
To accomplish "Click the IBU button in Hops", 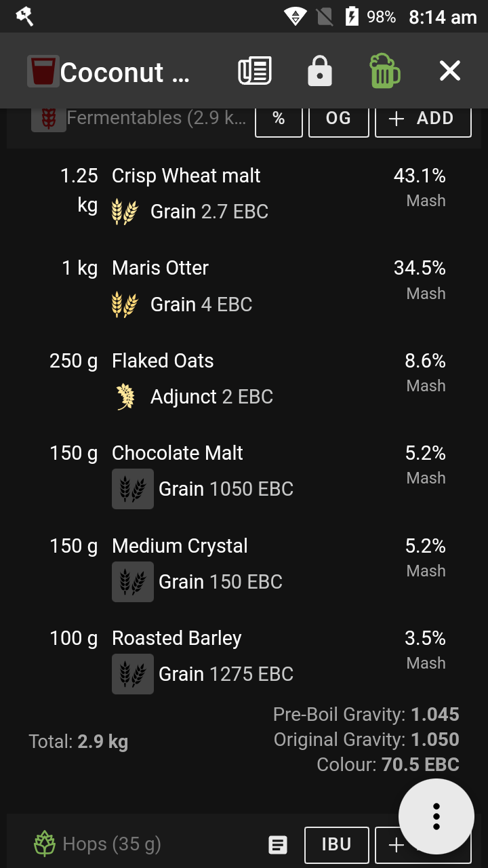I will tap(336, 844).
